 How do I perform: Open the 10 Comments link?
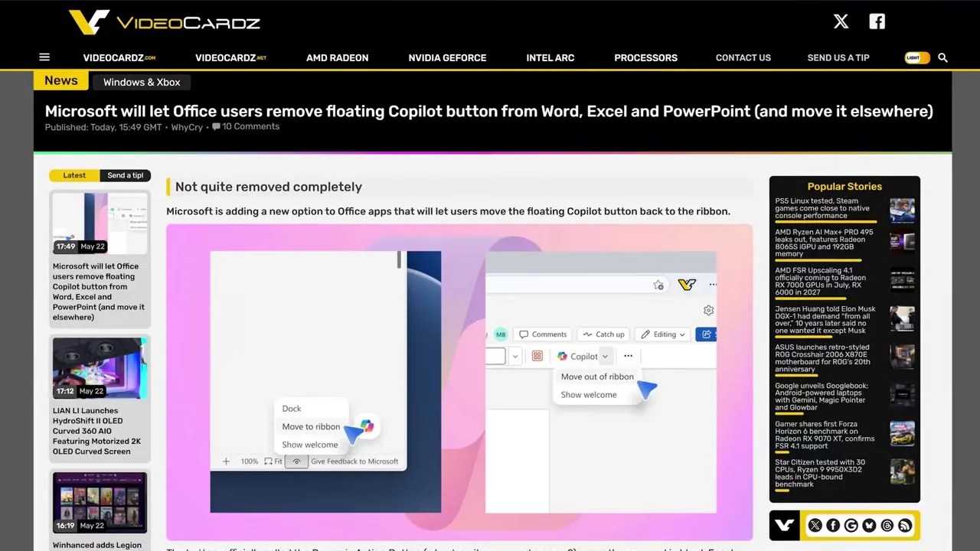coord(250,127)
